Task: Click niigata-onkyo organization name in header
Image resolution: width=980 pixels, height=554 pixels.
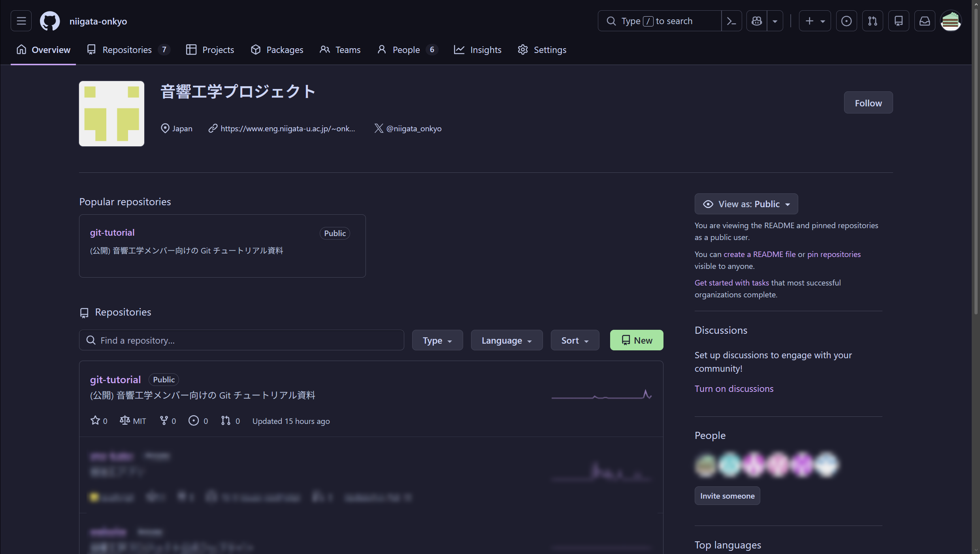Action: click(98, 21)
